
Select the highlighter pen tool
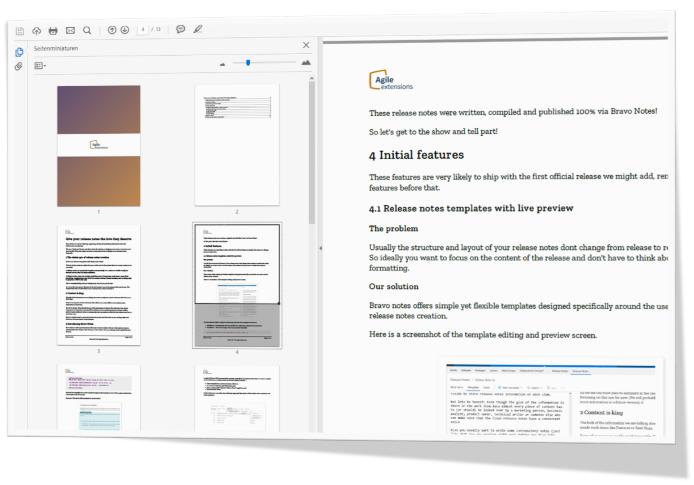coord(198,30)
